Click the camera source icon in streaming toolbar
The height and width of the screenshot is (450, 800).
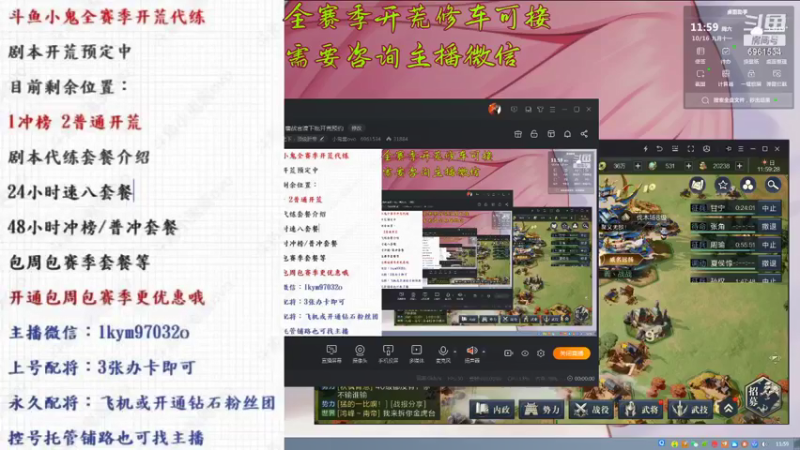(x=360, y=353)
